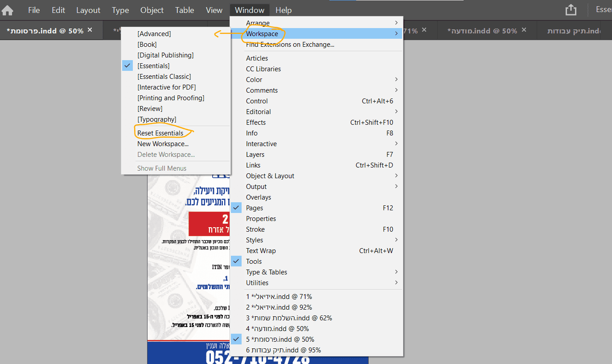Open CC Libraries panel
The image size is (612, 364).
click(316, 69)
